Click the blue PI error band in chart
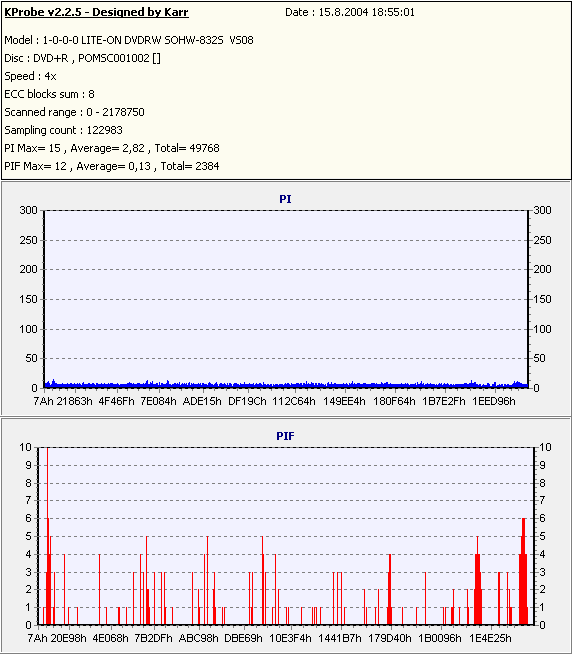This screenshot has width=572, height=654. click(x=286, y=385)
